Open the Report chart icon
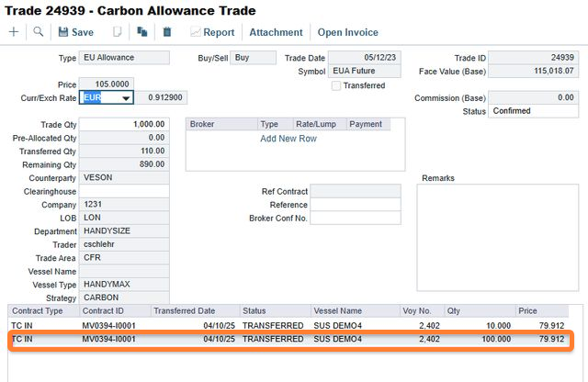588x382 pixels. [212, 32]
